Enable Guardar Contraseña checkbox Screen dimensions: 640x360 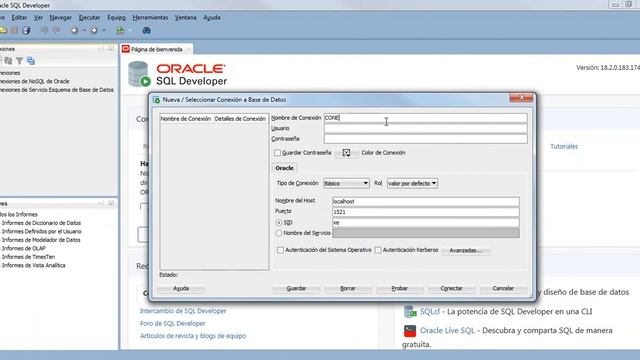click(x=278, y=153)
